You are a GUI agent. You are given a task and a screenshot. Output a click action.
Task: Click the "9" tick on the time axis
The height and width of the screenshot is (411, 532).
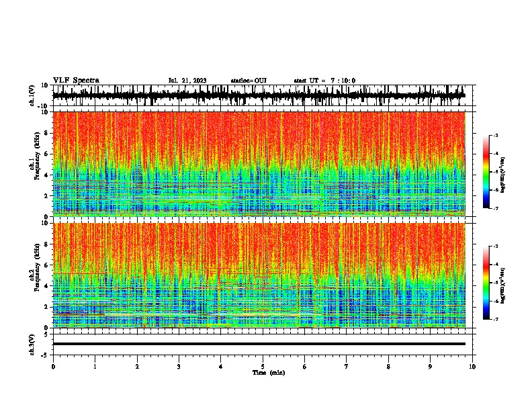point(430,367)
